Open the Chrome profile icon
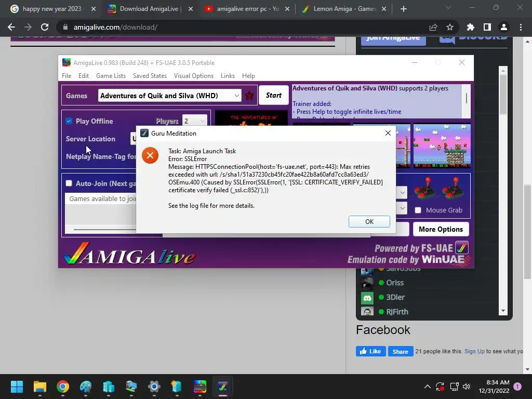Screen dimensions: 532x399 click(x=504, y=27)
